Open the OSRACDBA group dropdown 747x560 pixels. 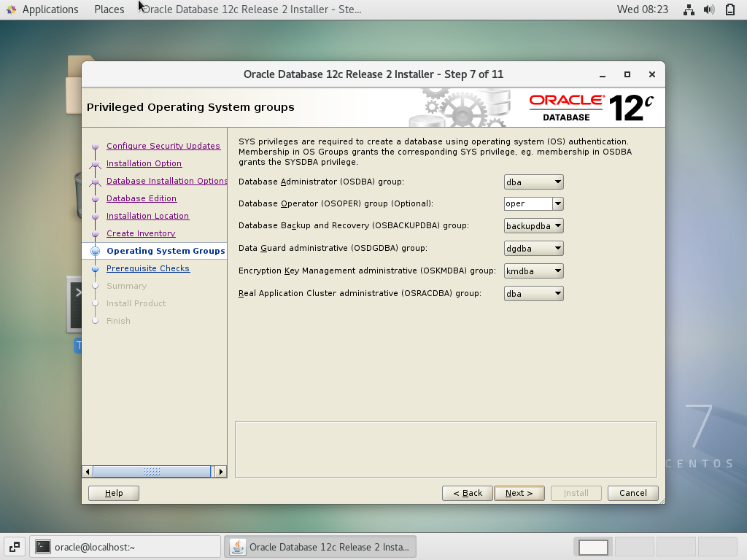(x=533, y=293)
